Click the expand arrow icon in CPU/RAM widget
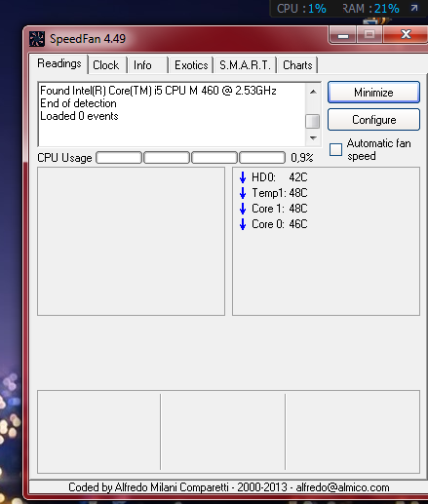This screenshot has width=428, height=504. (414, 8)
